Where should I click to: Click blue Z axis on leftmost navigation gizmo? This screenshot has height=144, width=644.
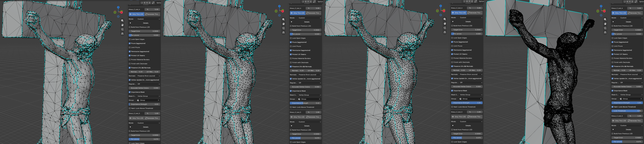point(118,8)
